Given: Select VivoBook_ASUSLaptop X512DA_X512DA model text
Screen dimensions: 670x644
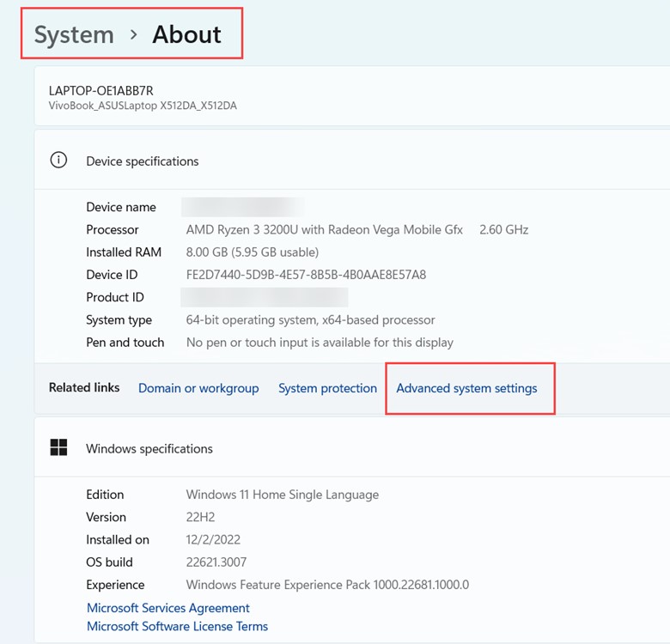Looking at the screenshot, I should (143, 106).
